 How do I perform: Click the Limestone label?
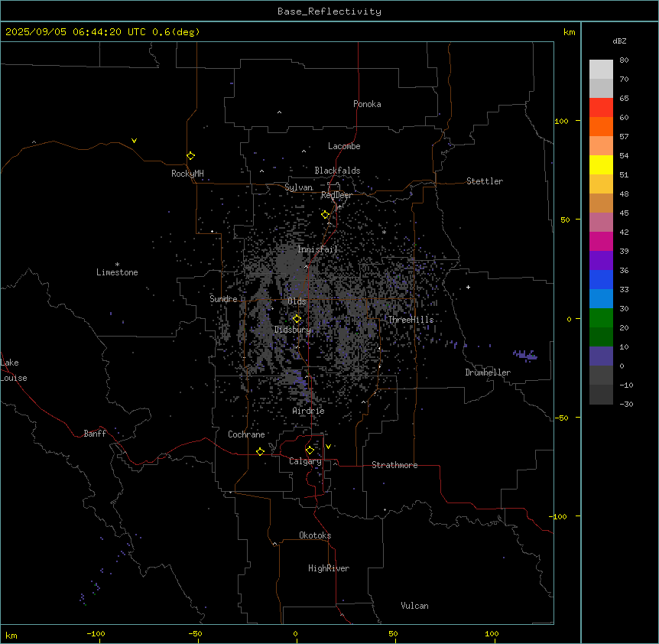click(x=117, y=272)
